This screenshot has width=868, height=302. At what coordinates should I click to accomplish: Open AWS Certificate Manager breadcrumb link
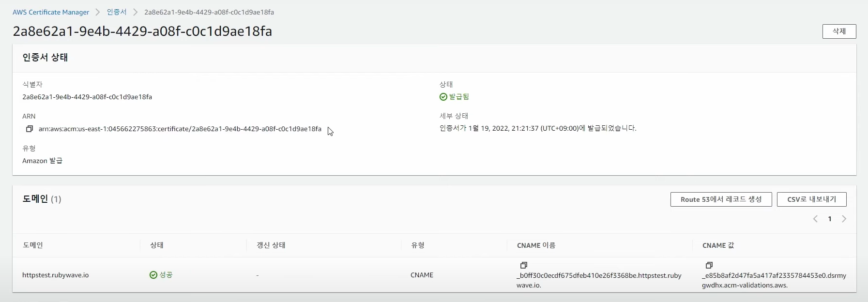(x=51, y=12)
